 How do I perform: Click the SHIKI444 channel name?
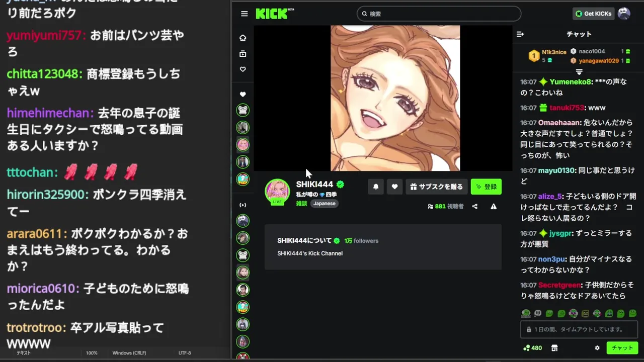[314, 185]
